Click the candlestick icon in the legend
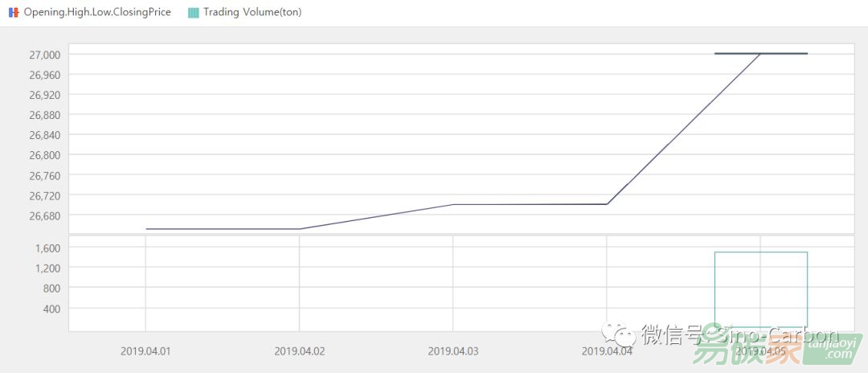The height and width of the screenshot is (373, 868). click(13, 13)
